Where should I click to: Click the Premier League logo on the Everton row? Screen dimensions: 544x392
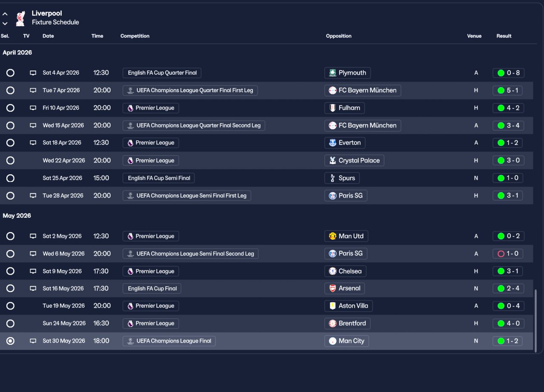point(130,143)
